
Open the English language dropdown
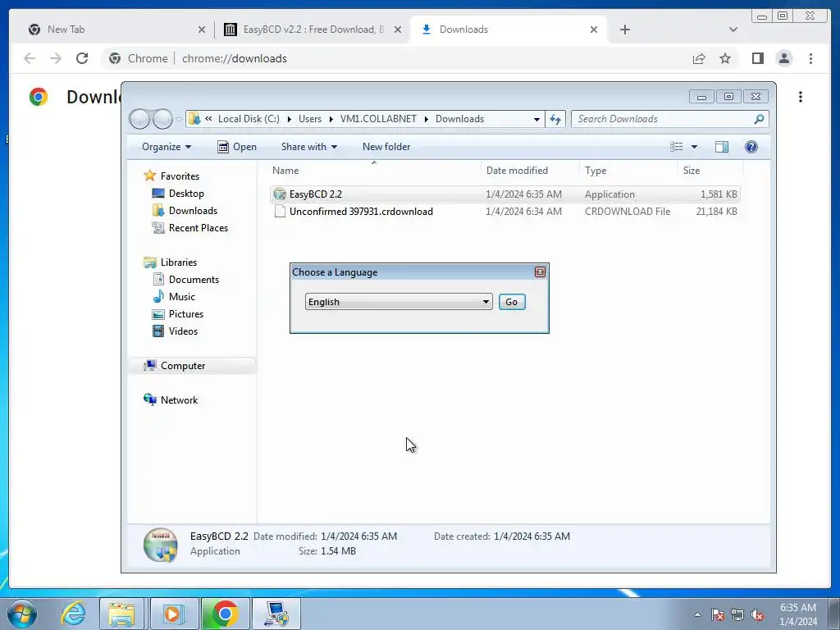(x=399, y=302)
